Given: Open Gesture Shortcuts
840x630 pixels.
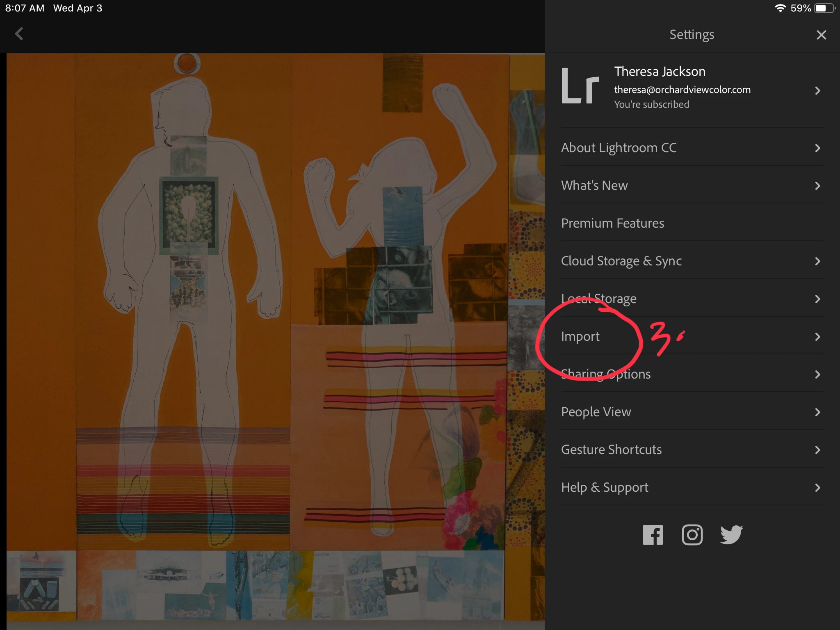Looking at the screenshot, I should 611,450.
